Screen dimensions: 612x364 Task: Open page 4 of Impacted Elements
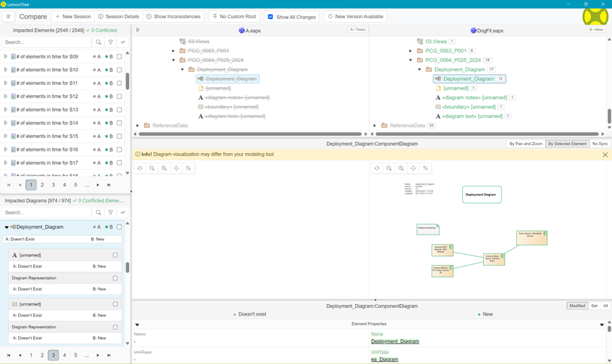64,185
